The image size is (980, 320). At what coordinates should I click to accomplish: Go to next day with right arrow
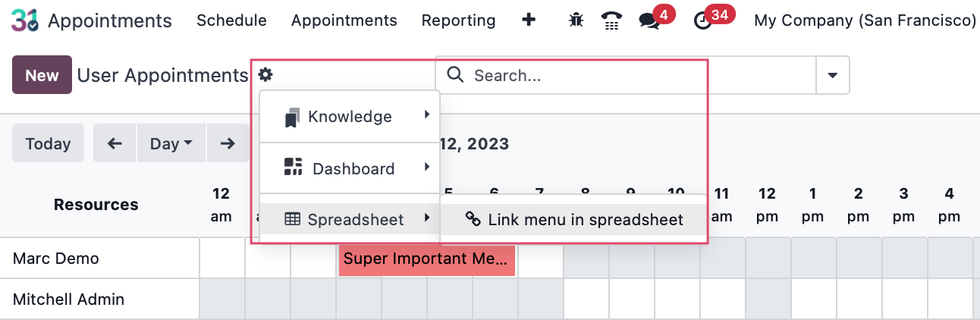[x=228, y=143]
